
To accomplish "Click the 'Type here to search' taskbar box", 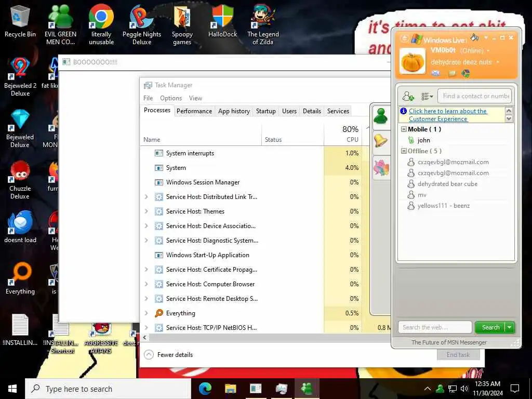I will [x=108, y=389].
